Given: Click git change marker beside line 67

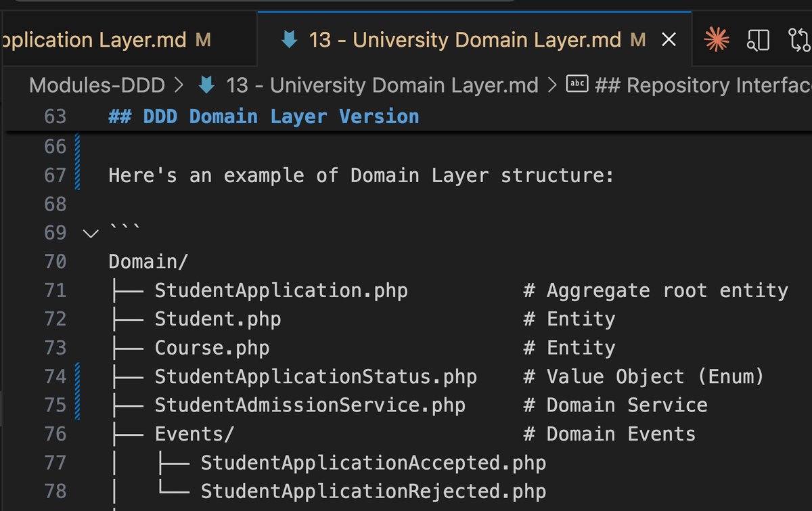Looking at the screenshot, I should (x=78, y=176).
